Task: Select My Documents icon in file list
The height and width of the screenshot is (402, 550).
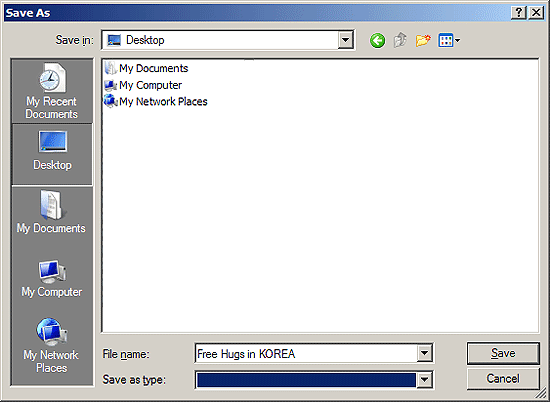Action: click(x=111, y=68)
